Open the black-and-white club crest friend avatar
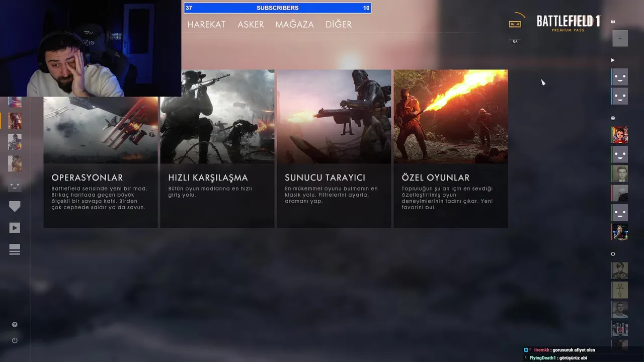The height and width of the screenshot is (362, 644). (x=620, y=329)
